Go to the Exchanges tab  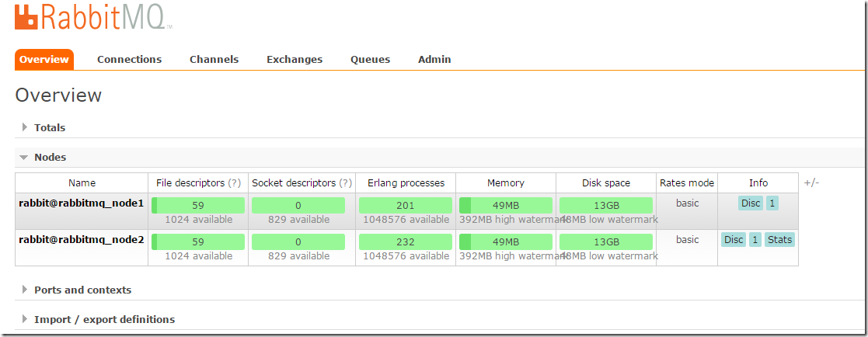pyautogui.click(x=295, y=59)
